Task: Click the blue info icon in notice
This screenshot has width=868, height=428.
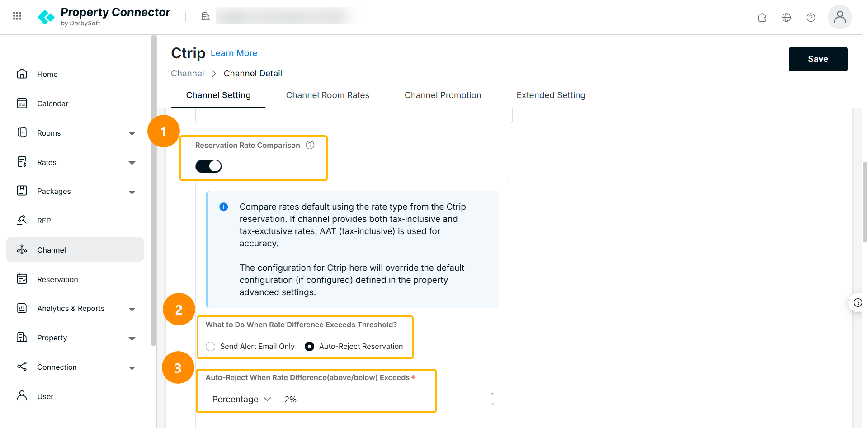Action: tap(224, 207)
